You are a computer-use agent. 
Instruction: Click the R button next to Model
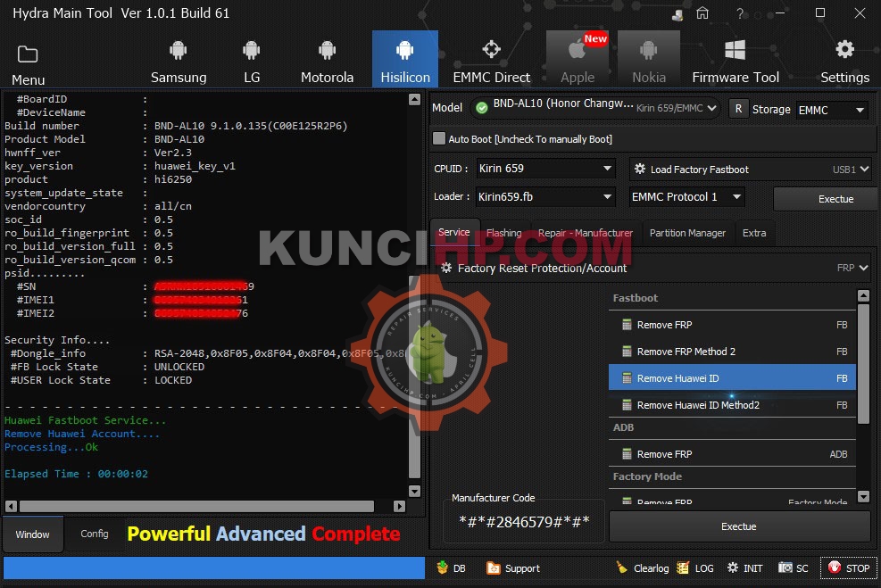click(x=738, y=109)
